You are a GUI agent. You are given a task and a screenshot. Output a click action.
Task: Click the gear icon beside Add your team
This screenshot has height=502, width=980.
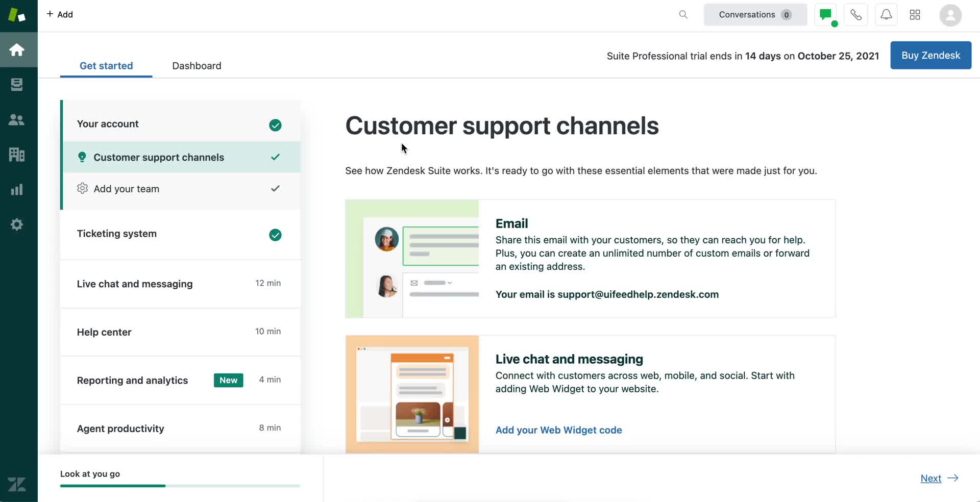pos(82,188)
